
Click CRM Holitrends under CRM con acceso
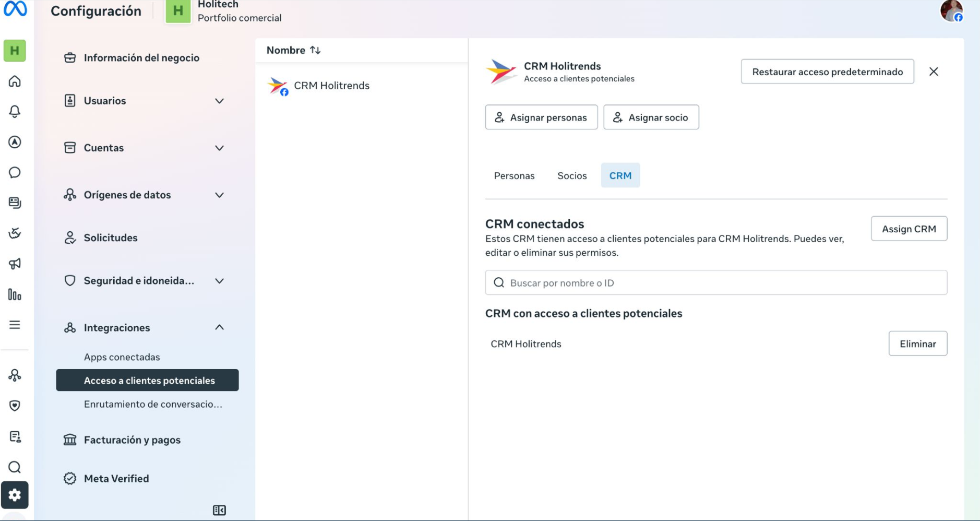coord(525,344)
